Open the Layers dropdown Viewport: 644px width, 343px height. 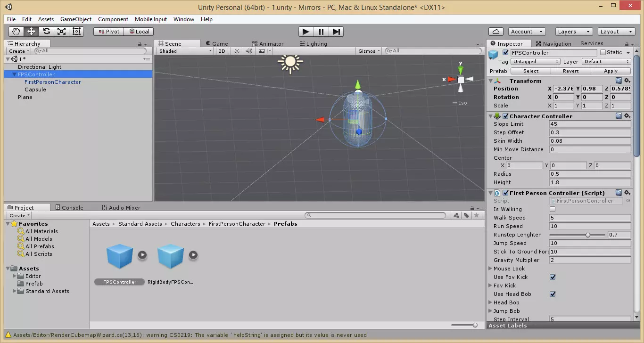573,32
